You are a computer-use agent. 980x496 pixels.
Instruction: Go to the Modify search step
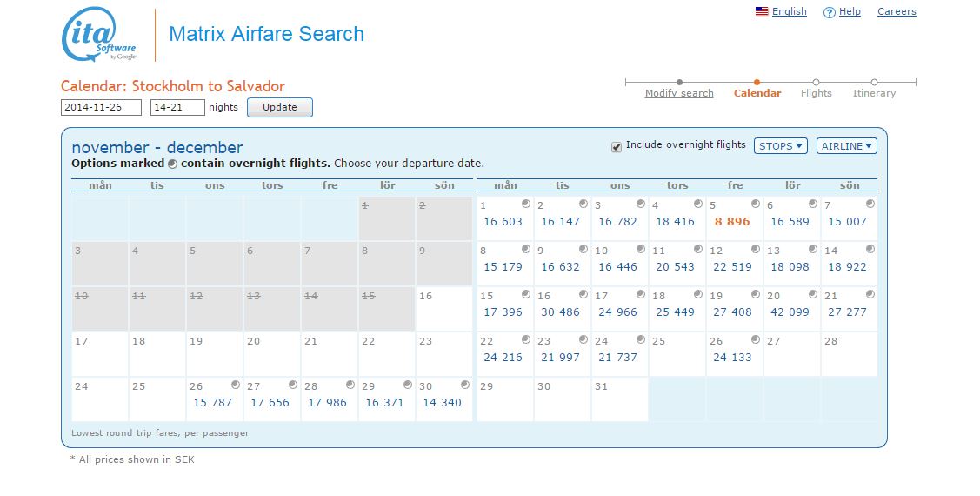[679, 93]
